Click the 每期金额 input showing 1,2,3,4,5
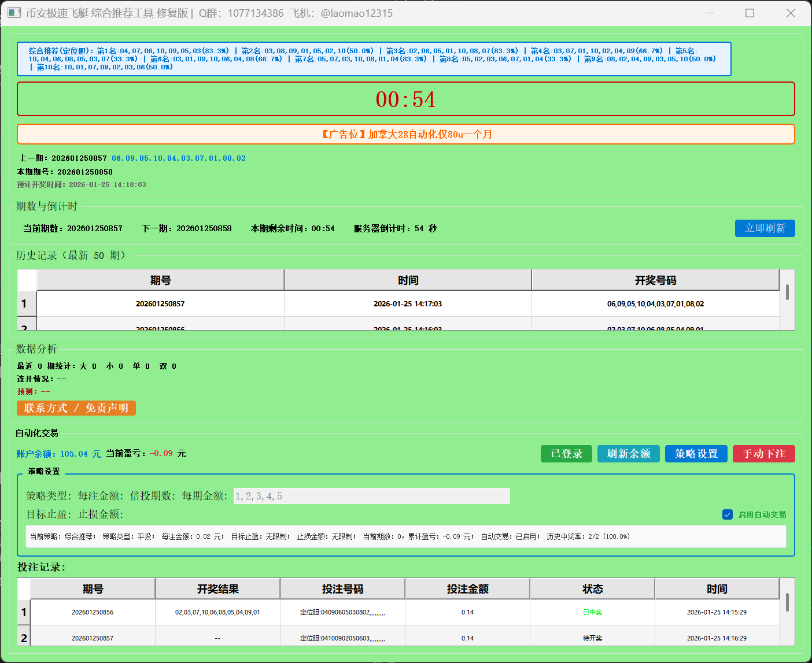The image size is (812, 663). (x=372, y=495)
